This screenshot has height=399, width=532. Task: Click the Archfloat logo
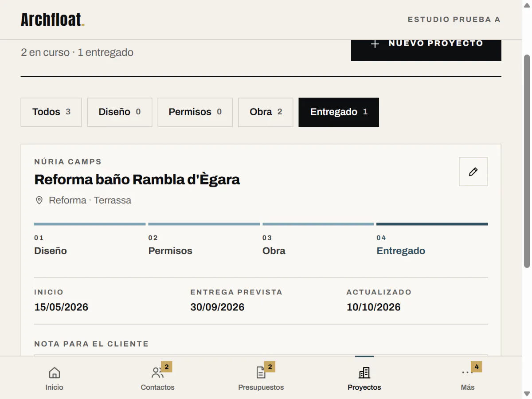[52, 20]
